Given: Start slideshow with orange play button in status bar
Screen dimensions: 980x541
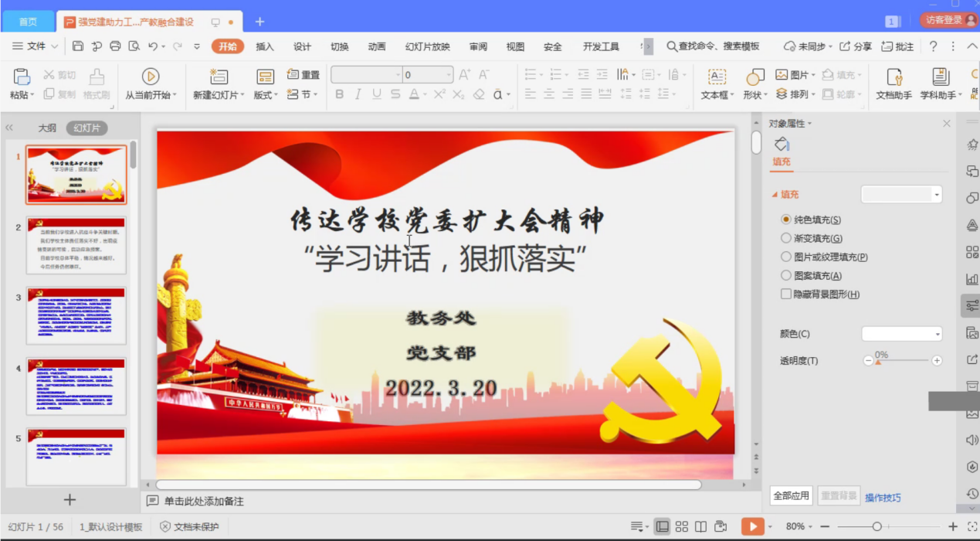Looking at the screenshot, I should point(751,527).
